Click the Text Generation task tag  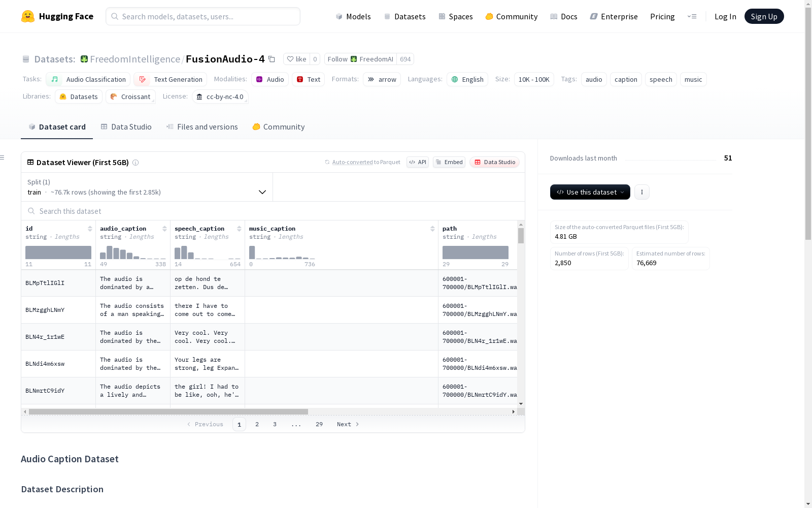171,79
